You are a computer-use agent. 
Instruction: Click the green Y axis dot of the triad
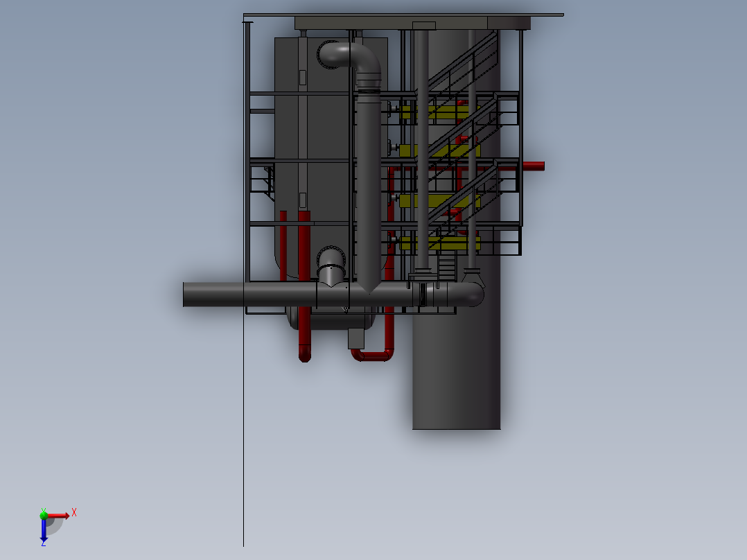coord(44,515)
